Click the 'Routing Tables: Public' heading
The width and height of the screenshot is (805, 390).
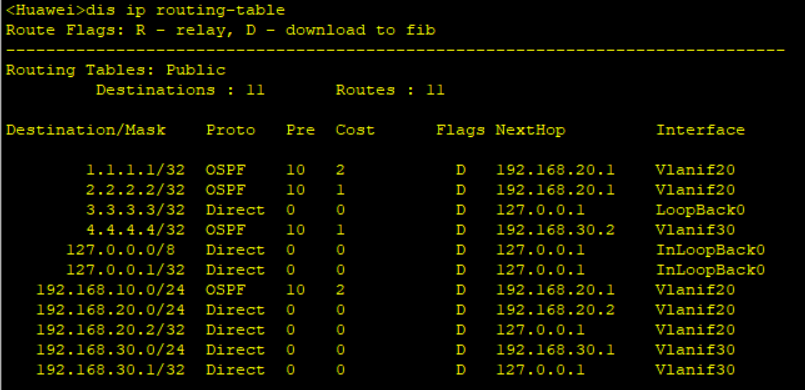point(116,70)
